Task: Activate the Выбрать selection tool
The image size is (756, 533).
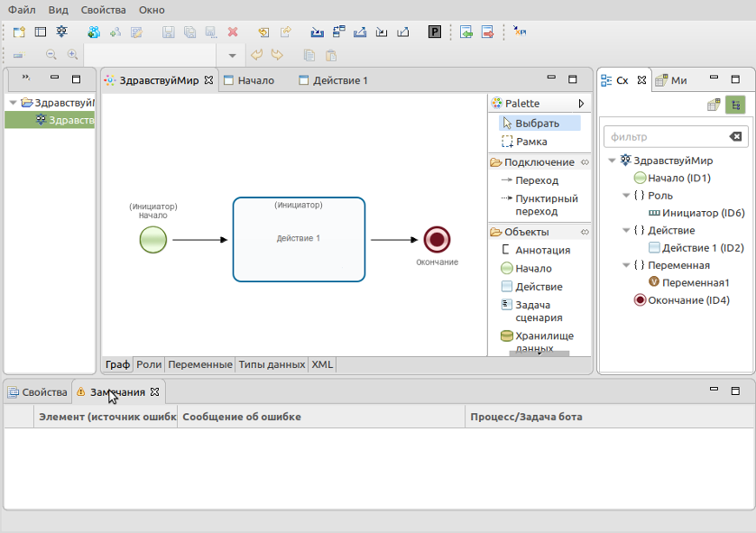Action: point(539,124)
